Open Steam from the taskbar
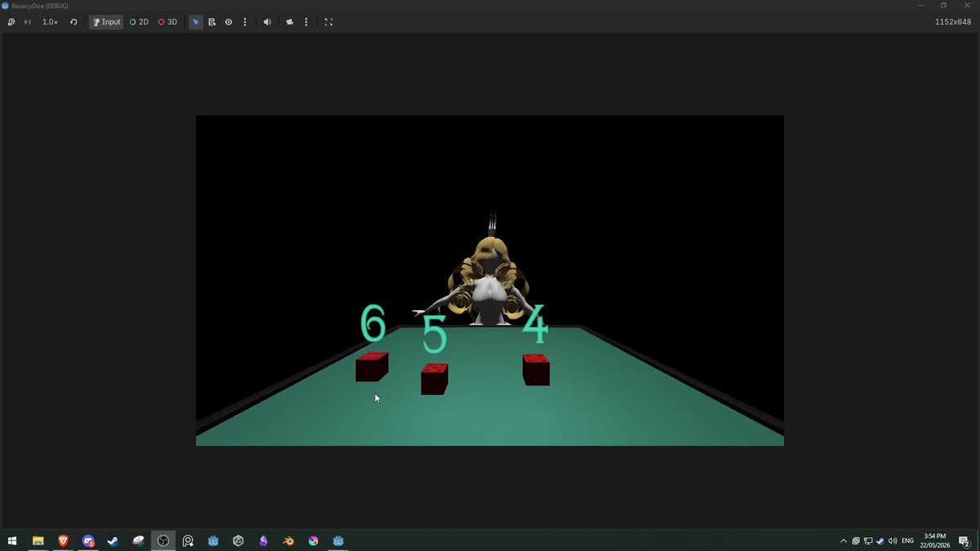This screenshot has width=980, height=551. tap(113, 540)
